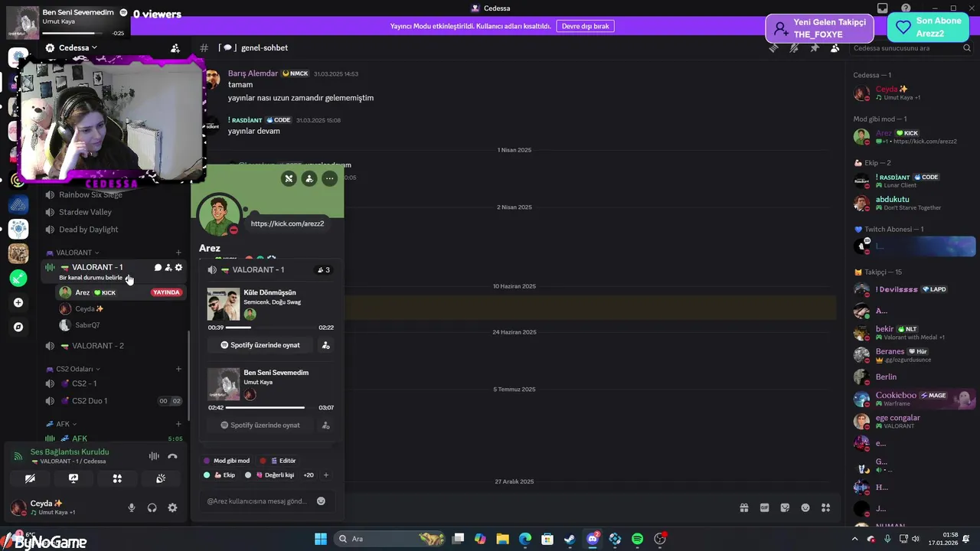Click Küle Dönmüşsün album cover thumbnail

[224, 304]
